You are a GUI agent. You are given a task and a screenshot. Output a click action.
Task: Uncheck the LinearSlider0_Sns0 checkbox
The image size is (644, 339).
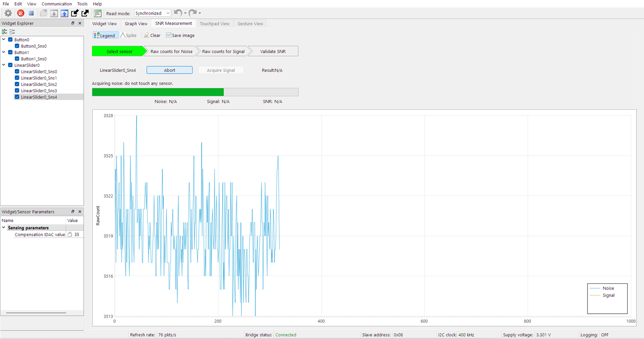(x=17, y=71)
